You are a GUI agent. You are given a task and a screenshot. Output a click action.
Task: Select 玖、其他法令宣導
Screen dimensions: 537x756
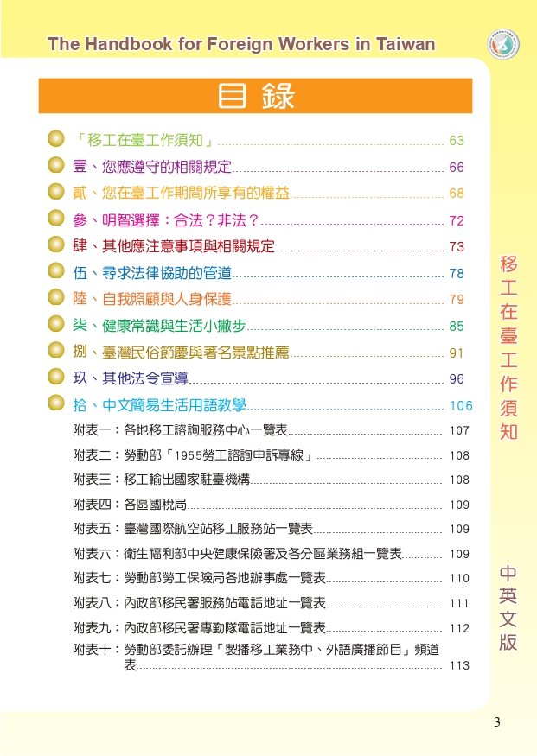pyautogui.click(x=131, y=378)
